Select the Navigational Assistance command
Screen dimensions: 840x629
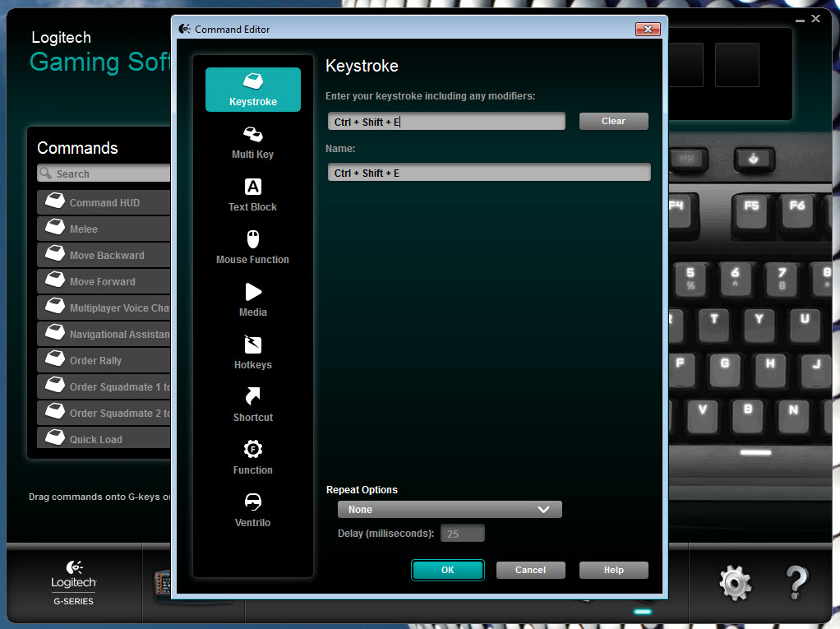(x=104, y=334)
